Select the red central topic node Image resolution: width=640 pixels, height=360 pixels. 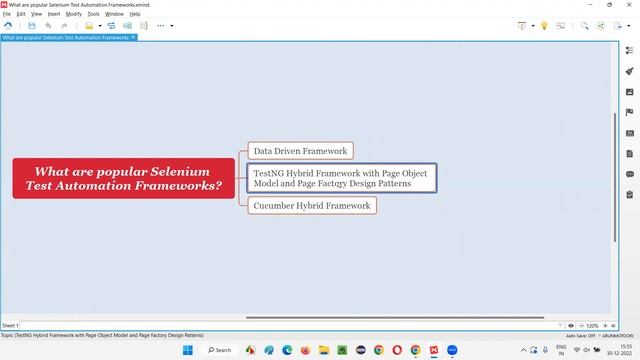[x=124, y=178]
